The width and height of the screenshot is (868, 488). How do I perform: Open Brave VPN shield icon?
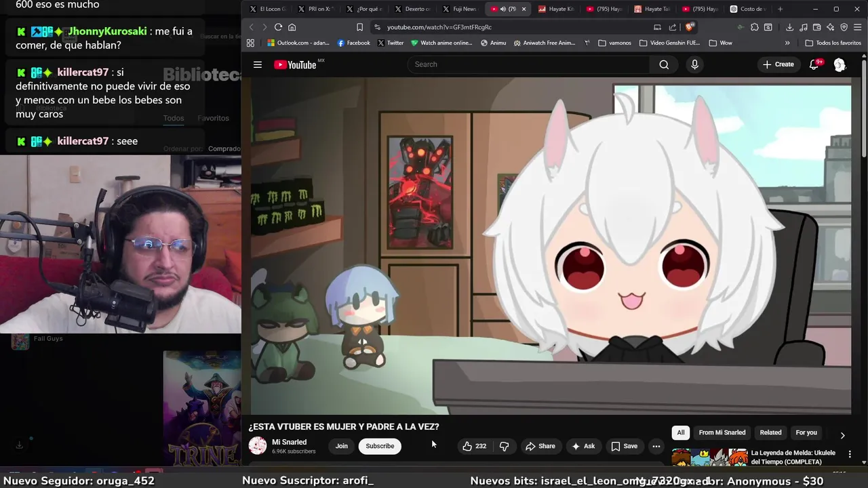coord(844,27)
